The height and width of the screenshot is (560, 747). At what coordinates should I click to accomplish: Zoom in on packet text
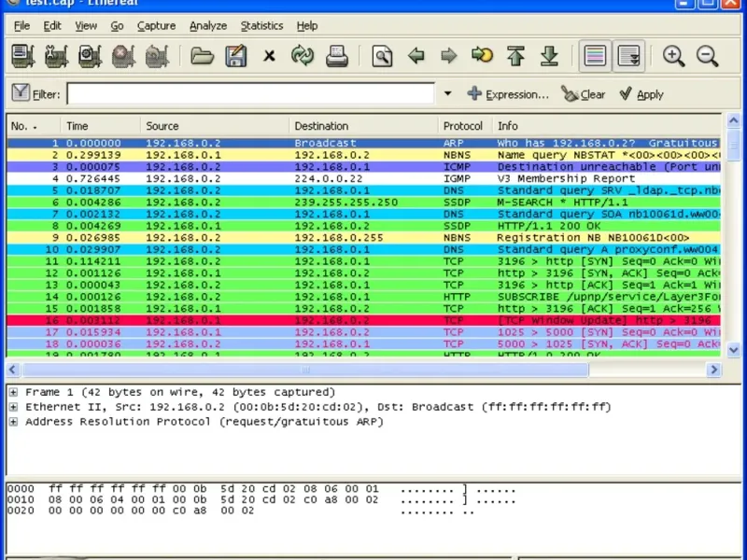click(x=673, y=56)
